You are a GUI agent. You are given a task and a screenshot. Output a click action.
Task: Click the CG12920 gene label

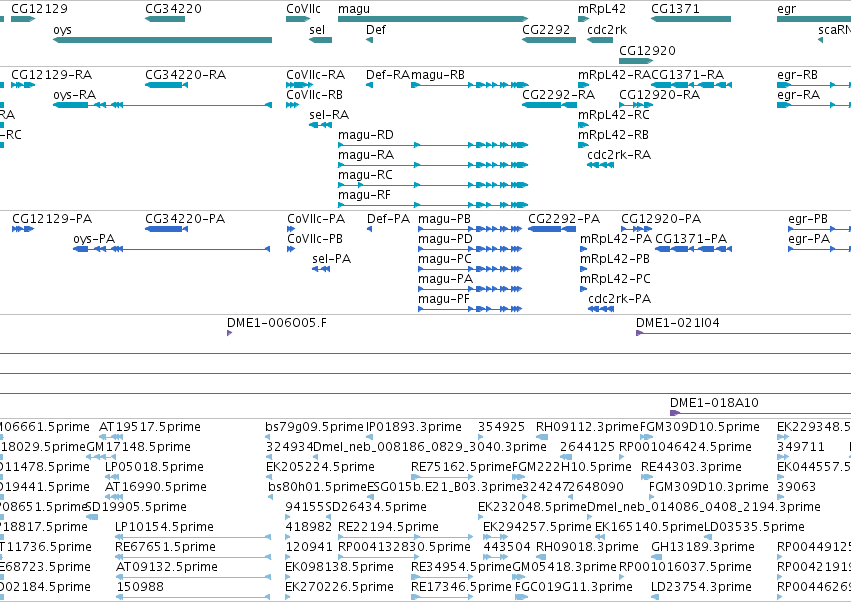(x=647, y=50)
